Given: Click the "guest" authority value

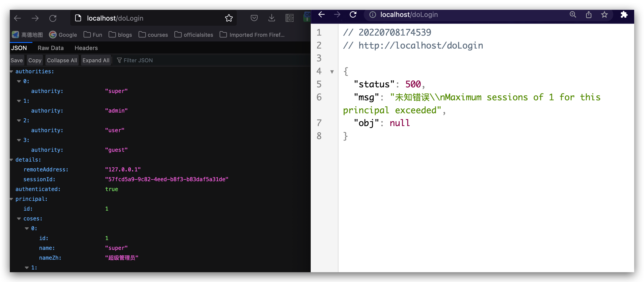Looking at the screenshot, I should pyautogui.click(x=116, y=150).
